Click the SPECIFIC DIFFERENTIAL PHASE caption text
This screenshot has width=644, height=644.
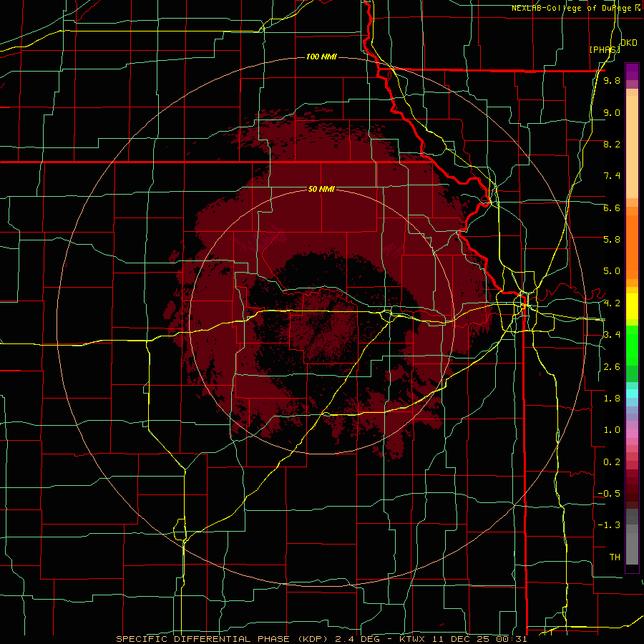pos(203,639)
